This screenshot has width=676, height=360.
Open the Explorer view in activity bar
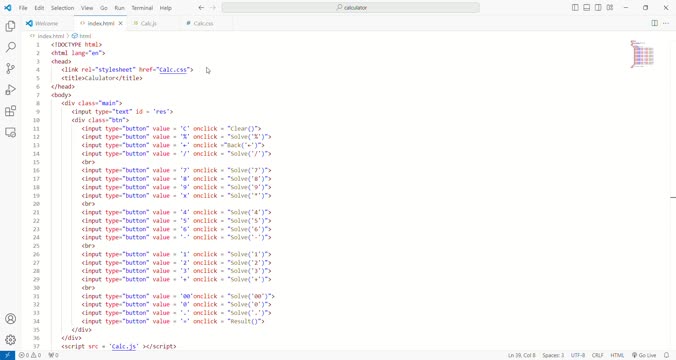pos(10,26)
